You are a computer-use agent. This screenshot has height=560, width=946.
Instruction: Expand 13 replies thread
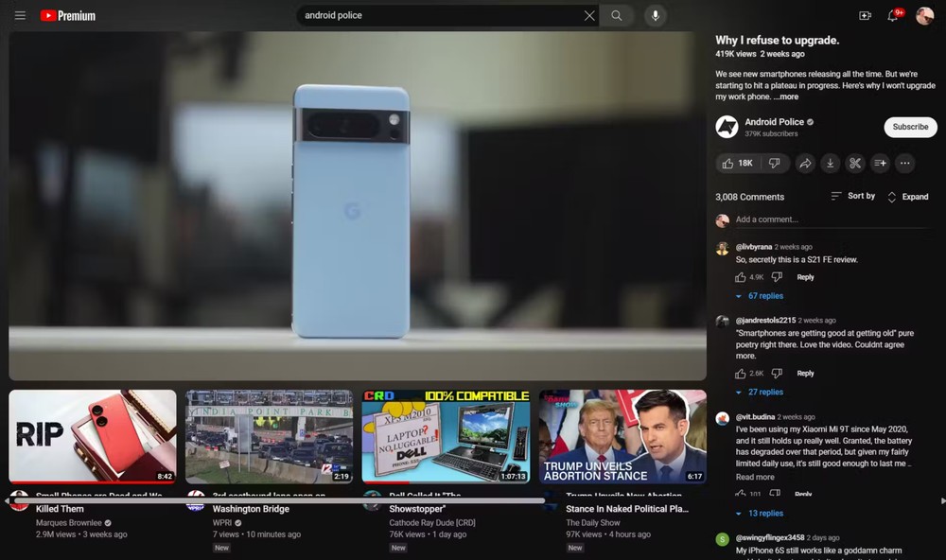760,514
